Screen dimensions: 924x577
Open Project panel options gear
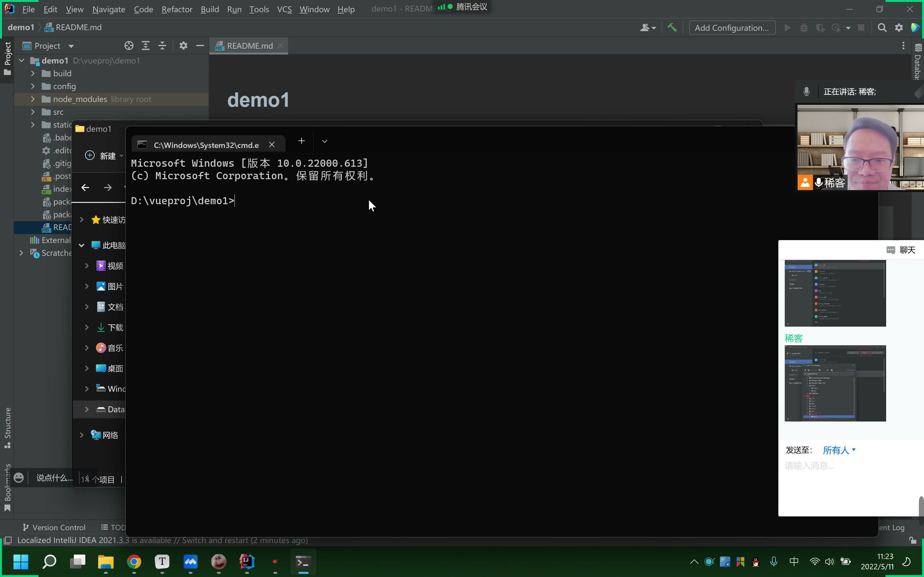pyautogui.click(x=183, y=46)
